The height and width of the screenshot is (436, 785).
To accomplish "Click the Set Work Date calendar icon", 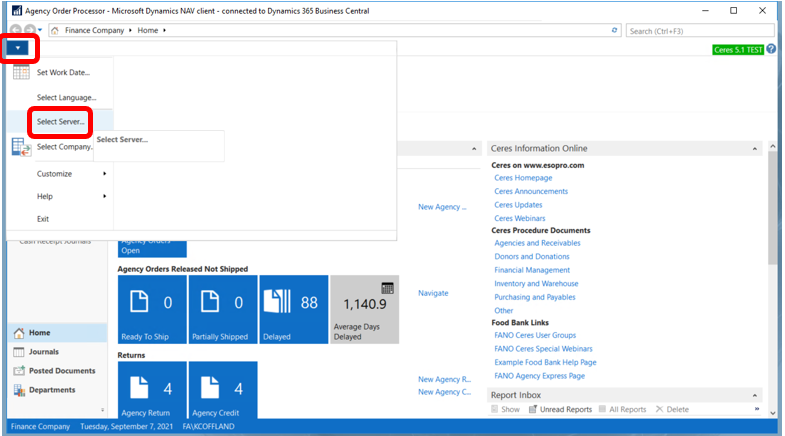I will [21, 72].
